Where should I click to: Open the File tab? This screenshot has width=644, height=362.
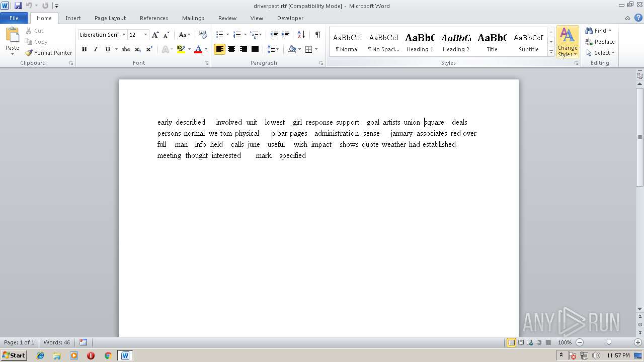point(14,18)
